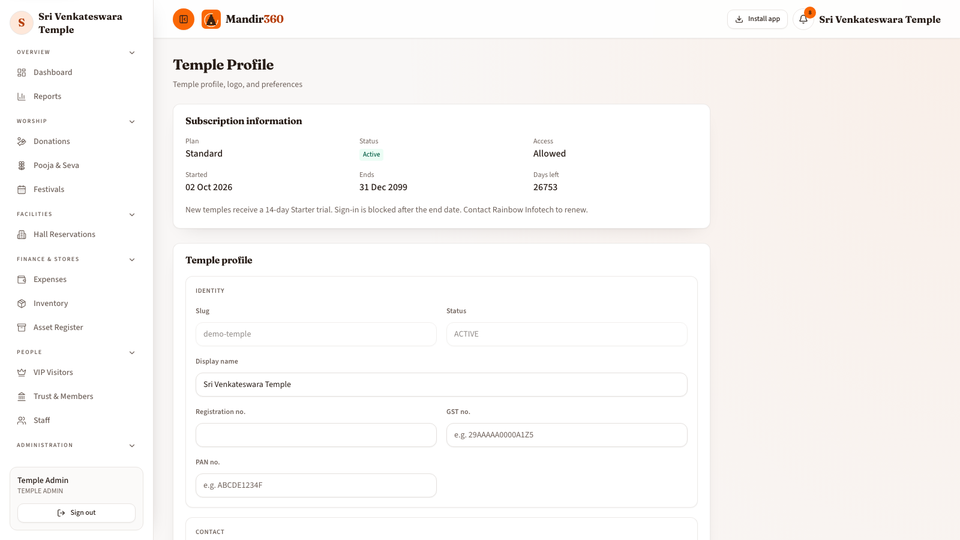
Task: Click the Status field showing ACTIVE
Action: (x=567, y=334)
